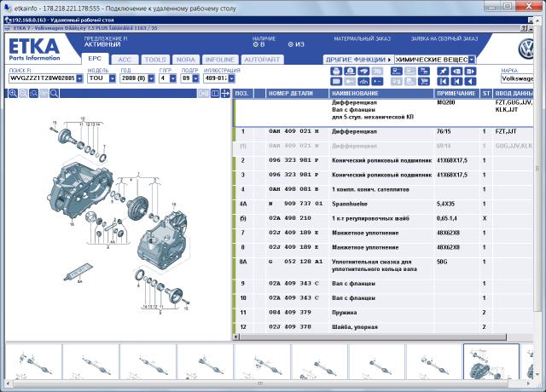Switch to the NORA tab
The width and height of the screenshot is (546, 392).
coord(186,60)
